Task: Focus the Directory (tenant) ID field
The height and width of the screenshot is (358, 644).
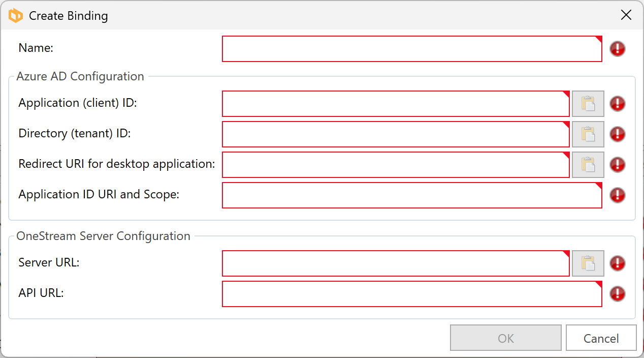Action: point(396,134)
